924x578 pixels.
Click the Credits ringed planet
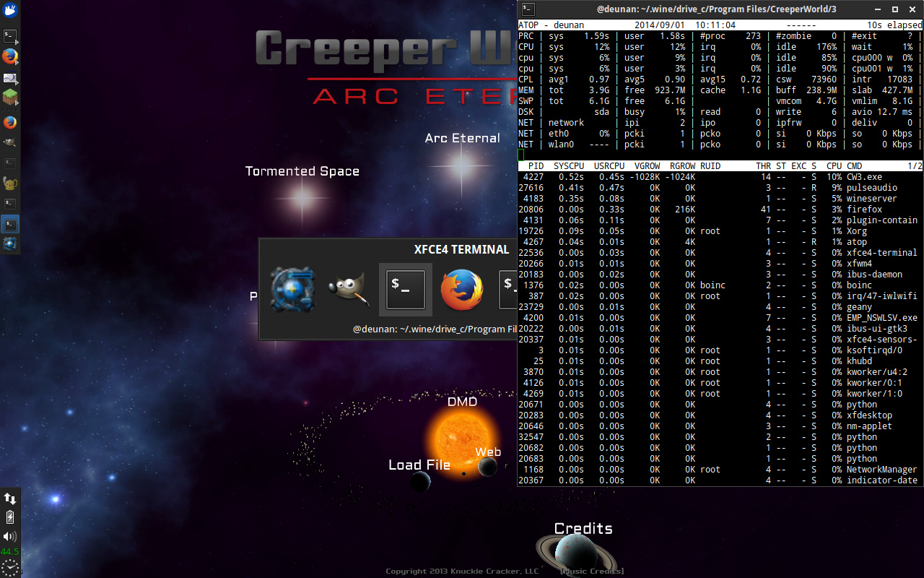click(577, 553)
